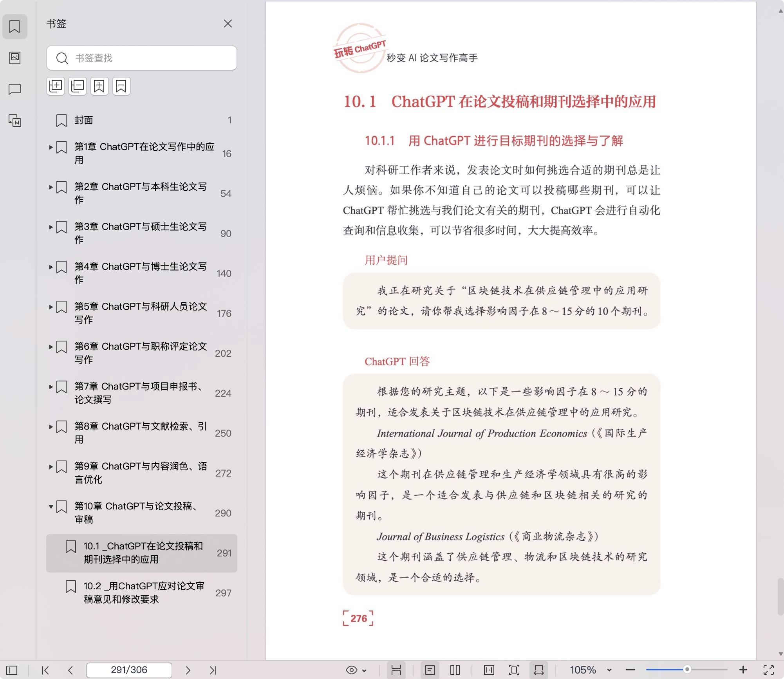Open the bookmarks sidebar panel

tap(15, 27)
